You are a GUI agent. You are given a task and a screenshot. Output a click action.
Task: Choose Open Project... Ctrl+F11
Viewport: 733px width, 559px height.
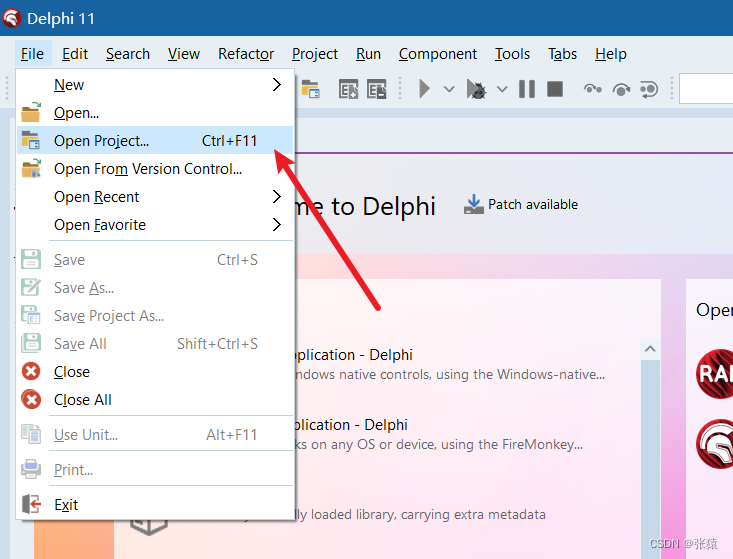click(155, 140)
